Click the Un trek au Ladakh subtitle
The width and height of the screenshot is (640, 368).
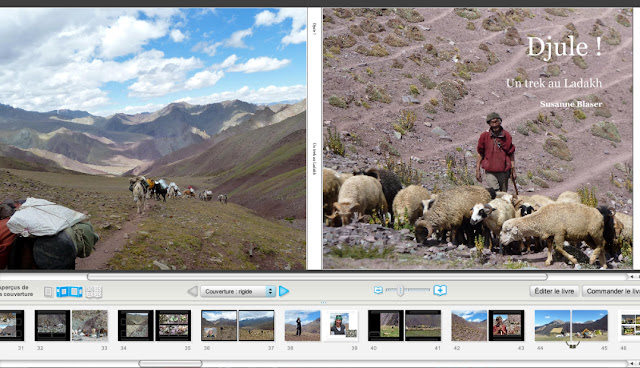[x=554, y=84]
